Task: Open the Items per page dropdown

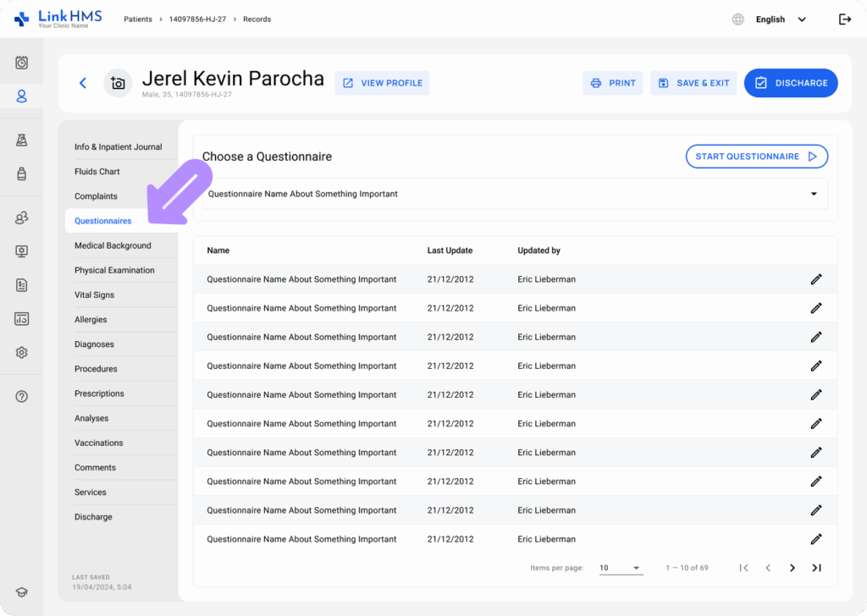Action: 621,568
